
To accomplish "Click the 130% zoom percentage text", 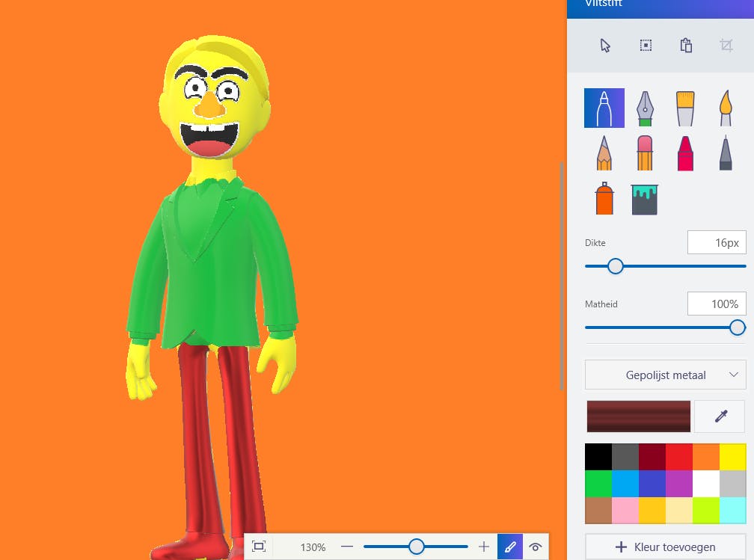I will point(313,547).
